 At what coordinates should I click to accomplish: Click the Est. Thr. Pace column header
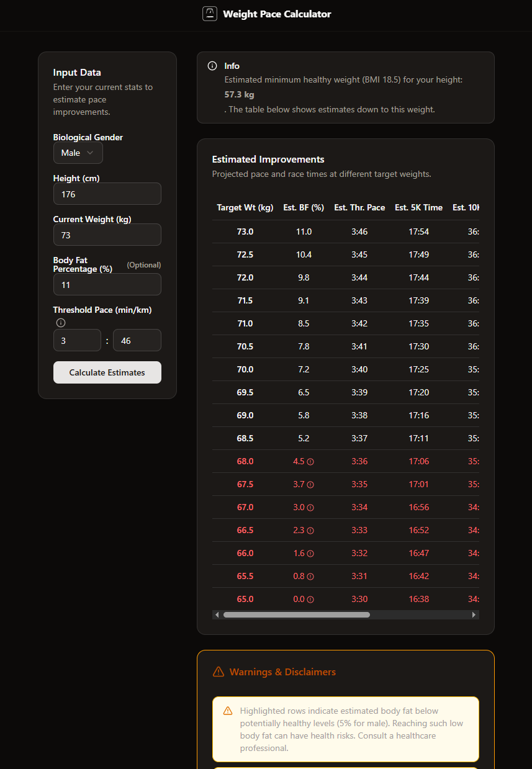pos(359,207)
